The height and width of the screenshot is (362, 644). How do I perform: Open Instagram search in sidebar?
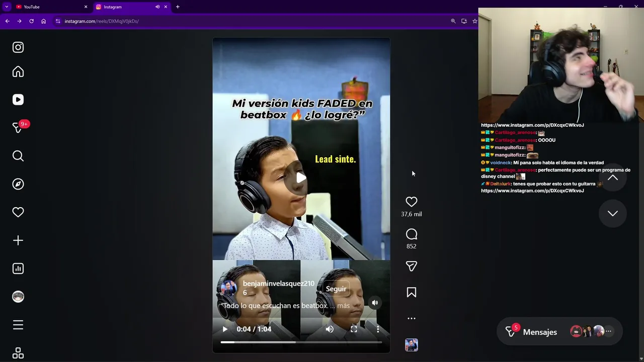(18, 156)
